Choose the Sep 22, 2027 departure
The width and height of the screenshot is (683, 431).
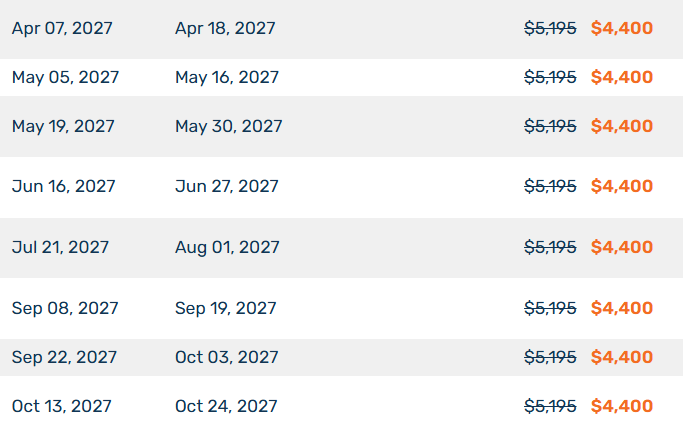coord(64,357)
